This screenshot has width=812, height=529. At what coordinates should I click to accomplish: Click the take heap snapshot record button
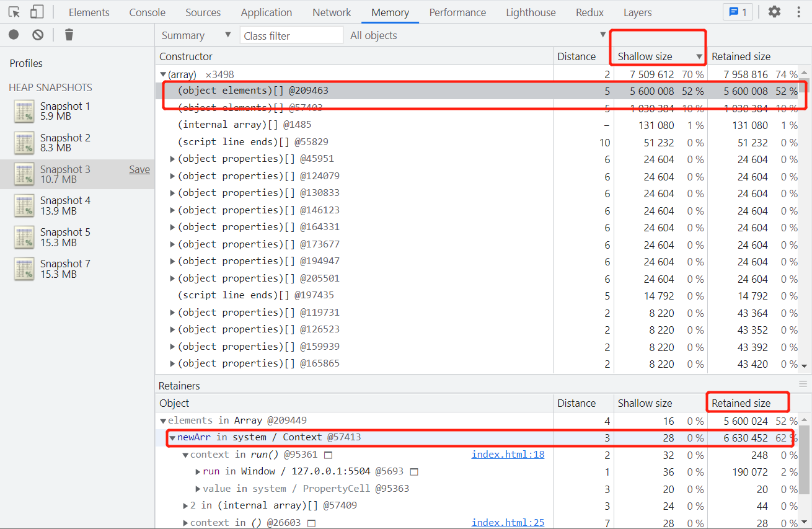(x=14, y=35)
